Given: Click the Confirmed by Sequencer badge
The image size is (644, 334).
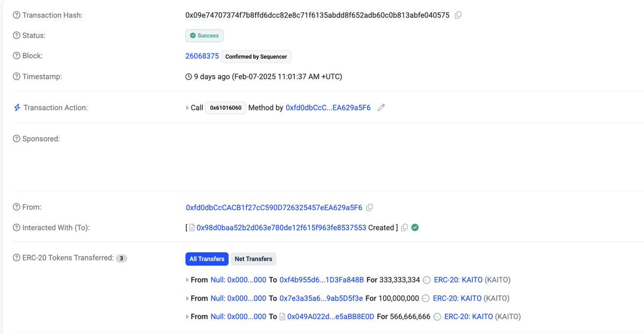Looking at the screenshot, I should pos(256,56).
